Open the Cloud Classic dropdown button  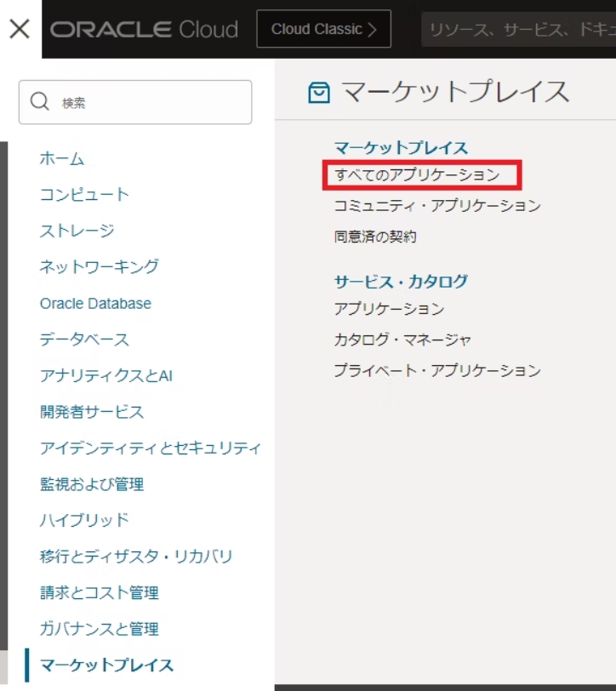point(323,29)
